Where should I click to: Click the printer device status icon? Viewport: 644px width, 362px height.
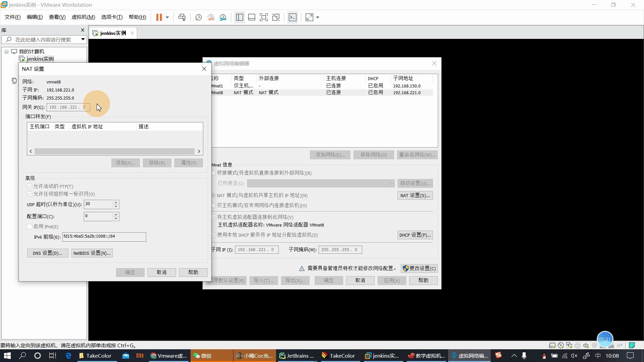pos(578,345)
